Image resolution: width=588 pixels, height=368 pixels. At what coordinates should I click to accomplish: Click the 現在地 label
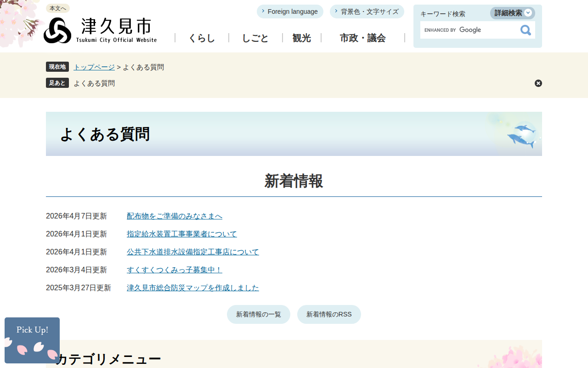pos(57,67)
